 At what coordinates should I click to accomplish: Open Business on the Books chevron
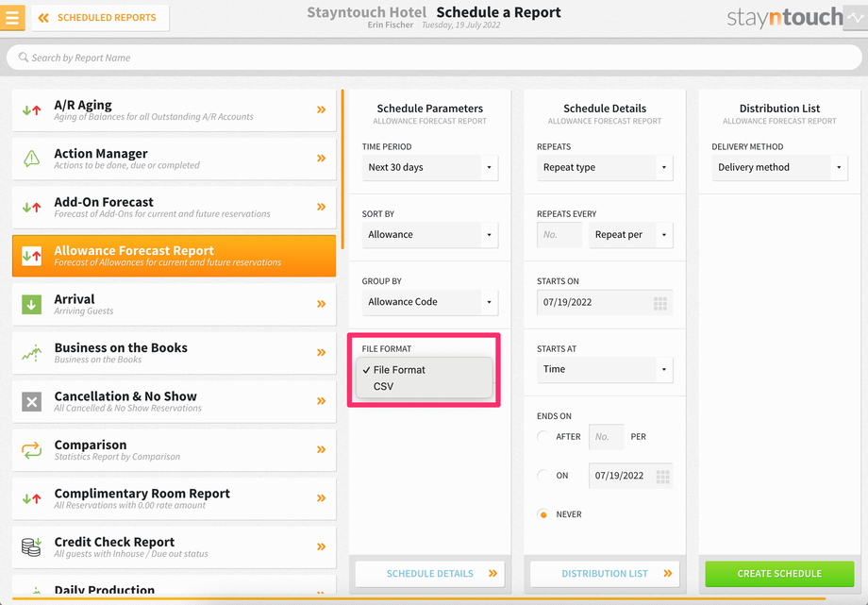(321, 352)
